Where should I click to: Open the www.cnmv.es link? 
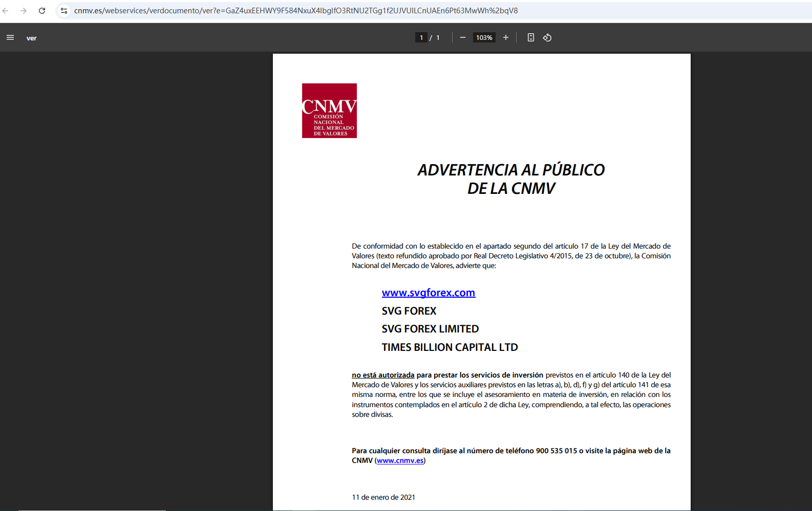pyautogui.click(x=400, y=460)
